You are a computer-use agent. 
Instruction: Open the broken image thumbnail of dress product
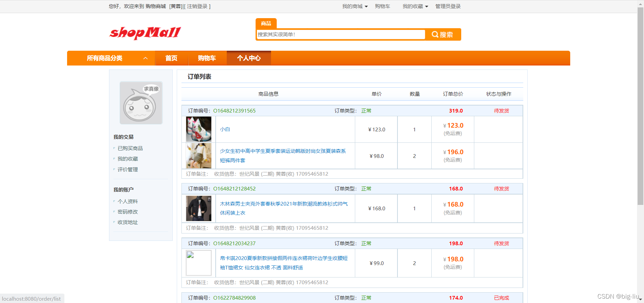tap(199, 263)
